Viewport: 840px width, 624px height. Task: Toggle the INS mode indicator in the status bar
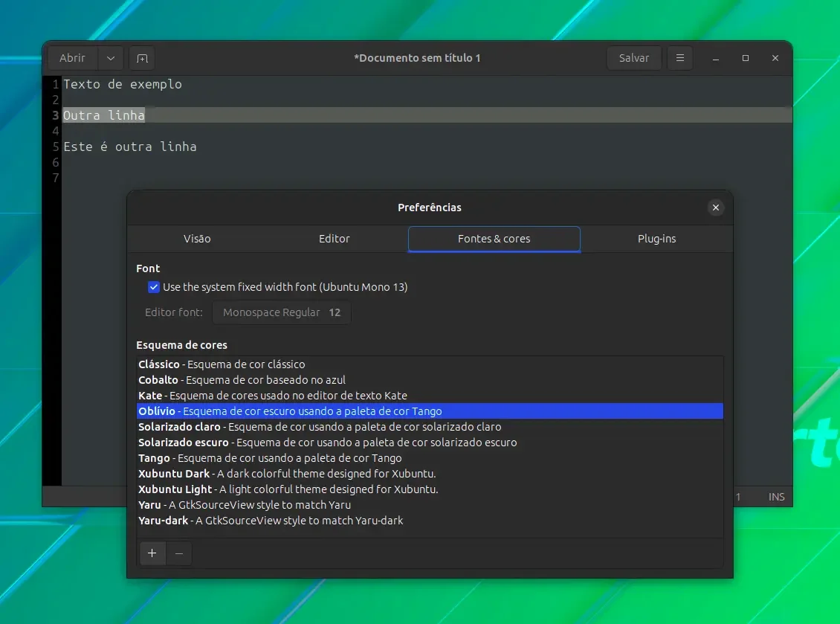point(776,497)
